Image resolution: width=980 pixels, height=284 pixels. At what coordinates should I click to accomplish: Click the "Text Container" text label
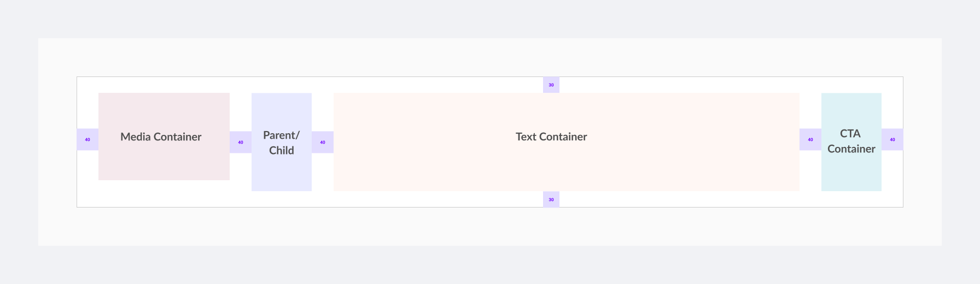point(551,137)
